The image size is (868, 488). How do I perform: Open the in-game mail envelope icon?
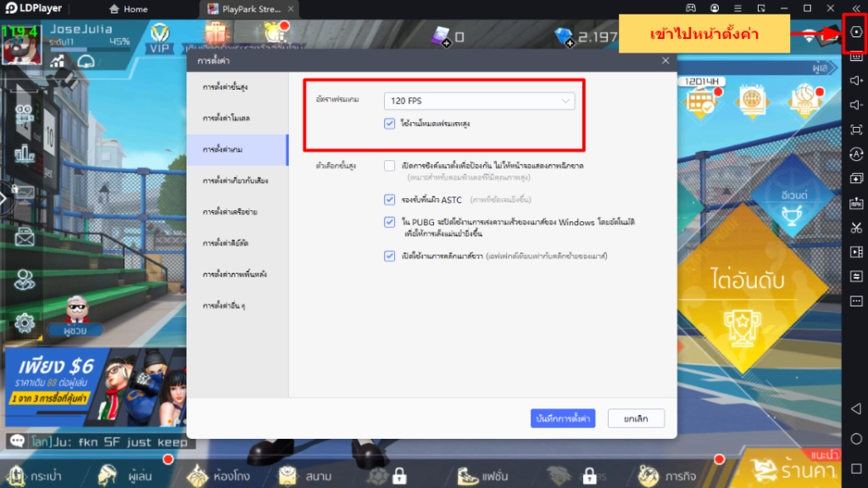pos(25,238)
